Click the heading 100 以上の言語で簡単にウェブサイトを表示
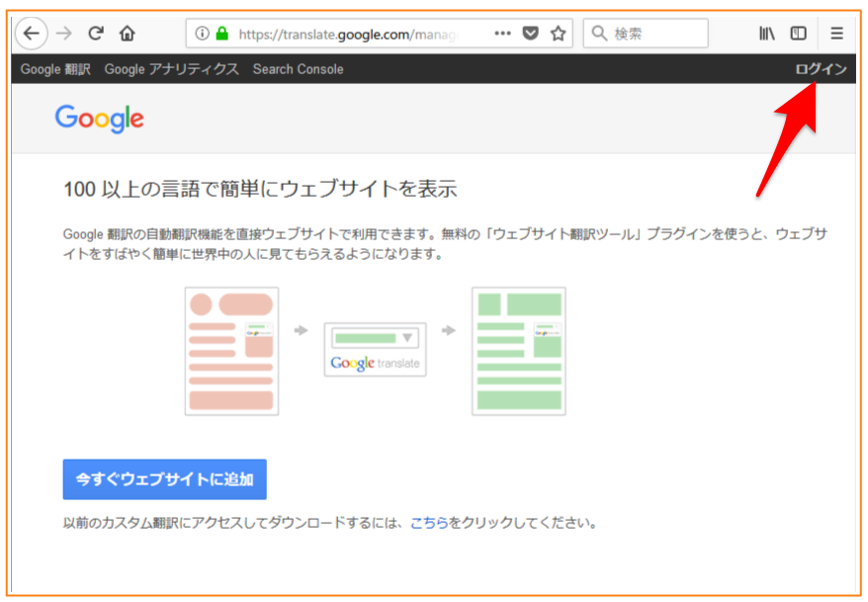Viewport: 868px width, 602px height. [260, 189]
